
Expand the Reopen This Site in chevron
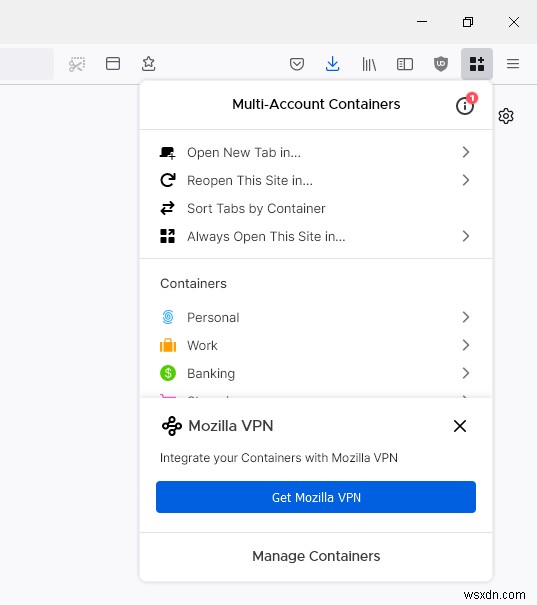coord(466,180)
